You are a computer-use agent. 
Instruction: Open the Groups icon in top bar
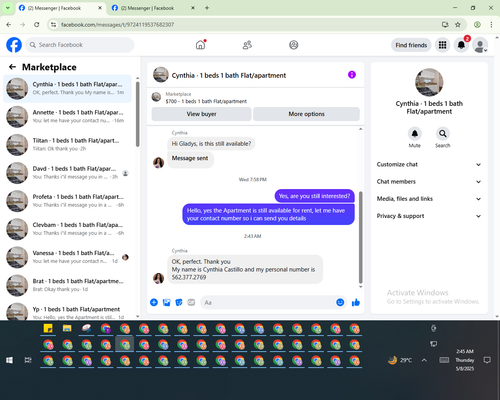coord(294,45)
